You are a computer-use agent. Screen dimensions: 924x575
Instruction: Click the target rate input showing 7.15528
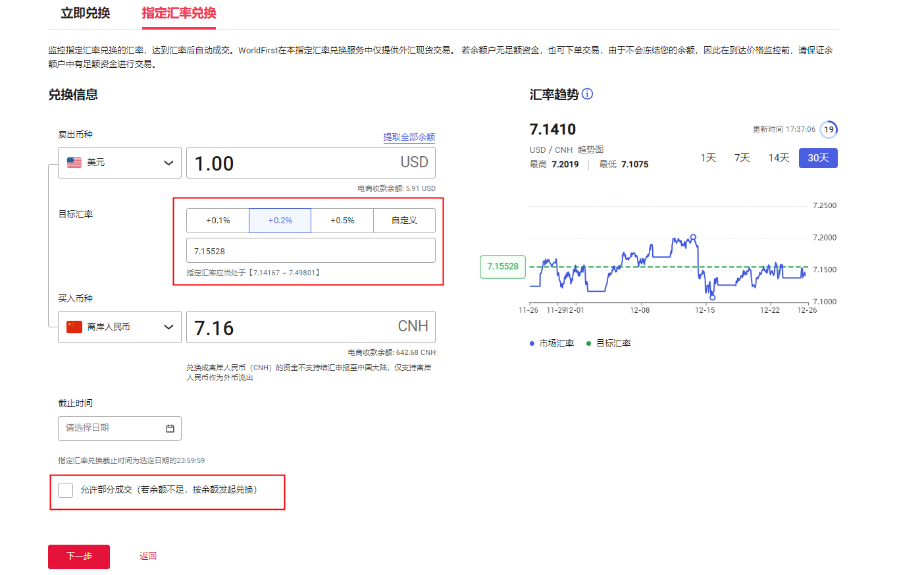311,250
